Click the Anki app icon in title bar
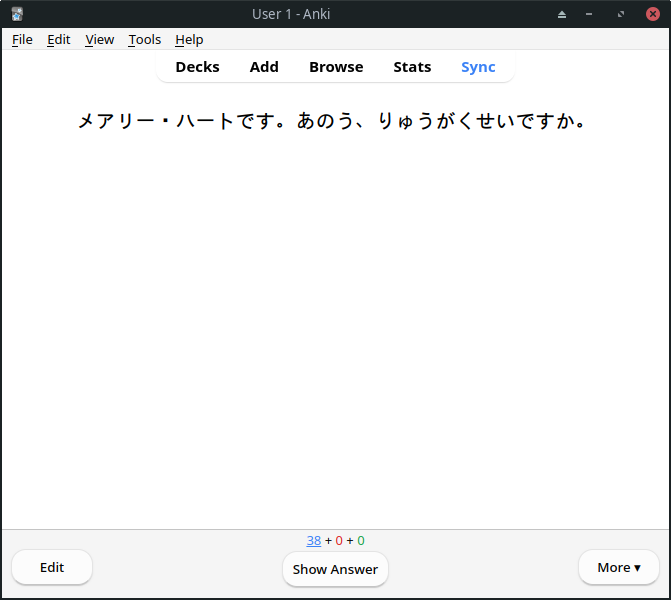Image resolution: width=671 pixels, height=600 pixels. point(17,14)
